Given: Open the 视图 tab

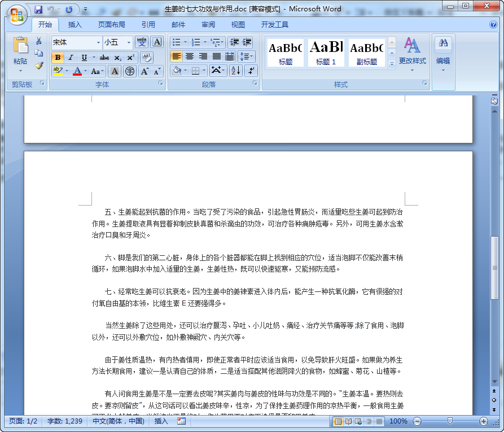Looking at the screenshot, I should coord(238,25).
